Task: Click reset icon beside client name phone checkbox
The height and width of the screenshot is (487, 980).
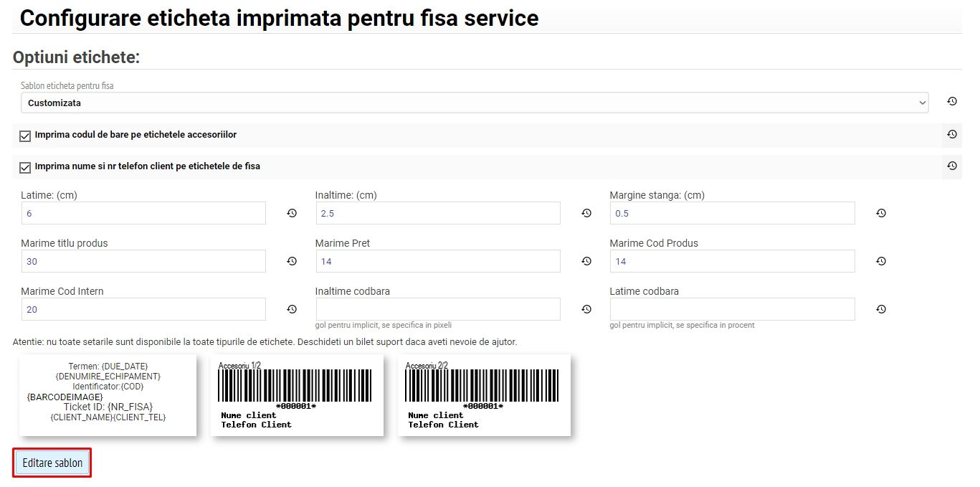Action: click(x=952, y=166)
